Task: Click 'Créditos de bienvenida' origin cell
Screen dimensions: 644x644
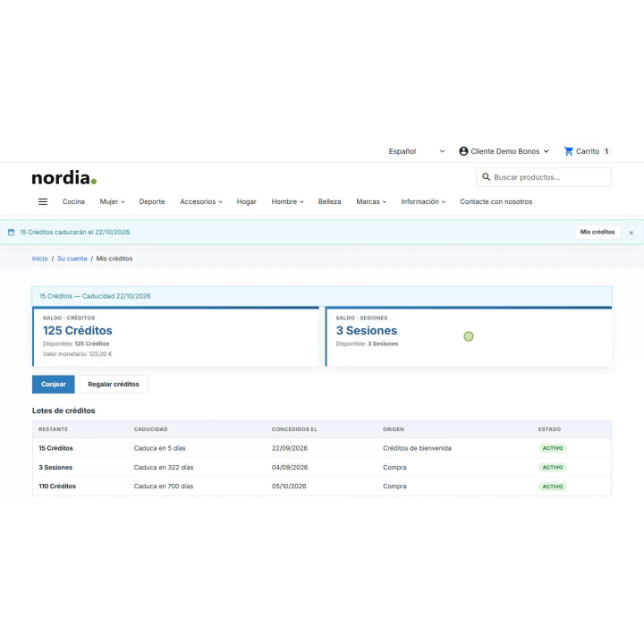Action: point(417,448)
